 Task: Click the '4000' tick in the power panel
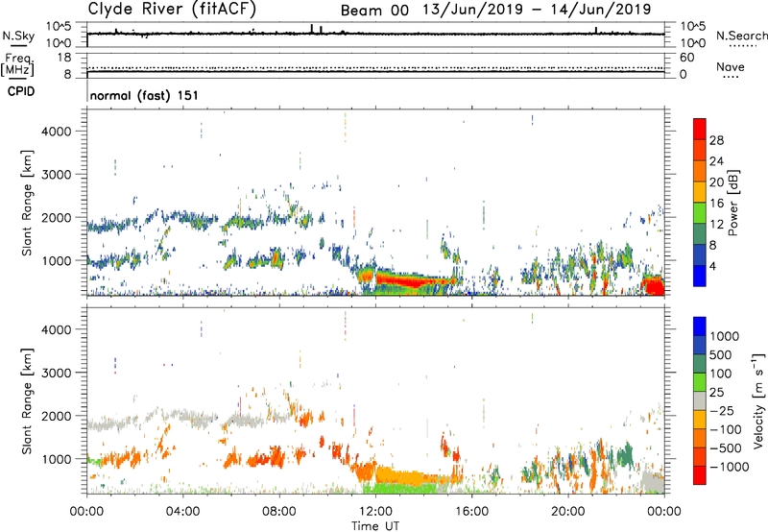[57, 132]
